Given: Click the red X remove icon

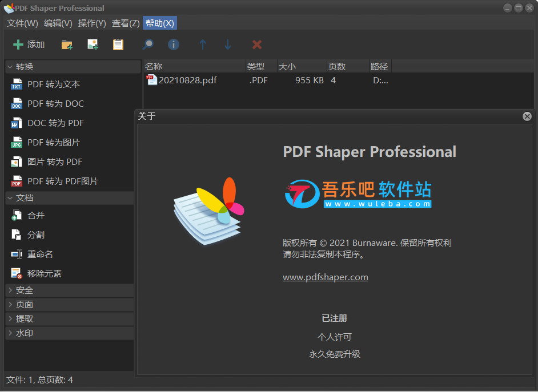Looking at the screenshot, I should point(256,45).
